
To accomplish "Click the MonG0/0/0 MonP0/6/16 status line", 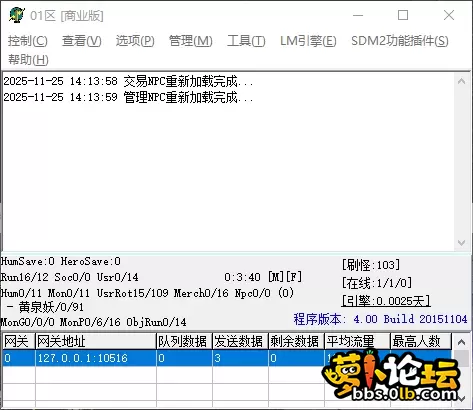I will 93,322.
